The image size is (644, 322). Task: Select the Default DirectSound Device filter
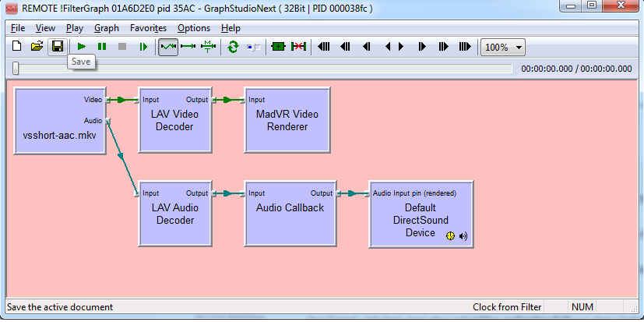click(x=421, y=214)
